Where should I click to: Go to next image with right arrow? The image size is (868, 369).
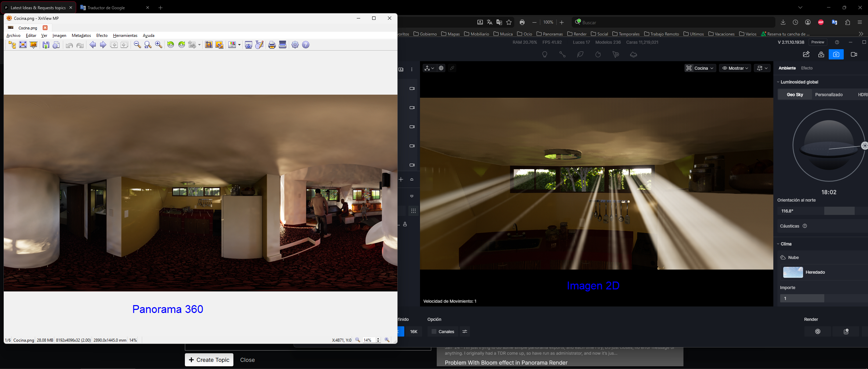103,45
